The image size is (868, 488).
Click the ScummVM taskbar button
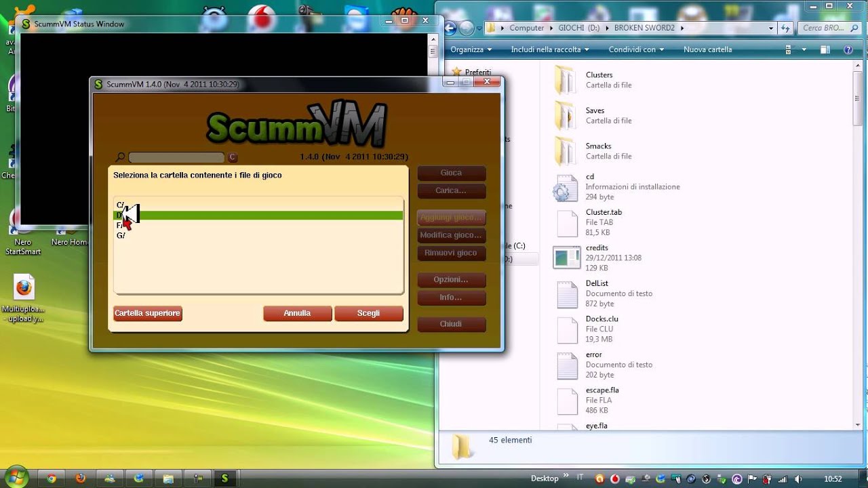click(x=225, y=478)
